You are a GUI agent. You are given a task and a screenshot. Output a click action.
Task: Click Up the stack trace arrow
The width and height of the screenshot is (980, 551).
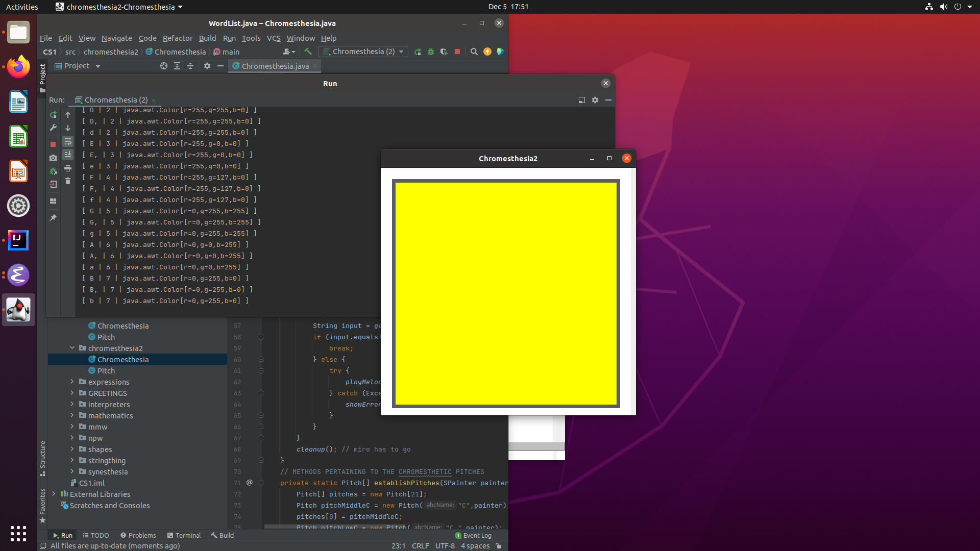coord(68,115)
